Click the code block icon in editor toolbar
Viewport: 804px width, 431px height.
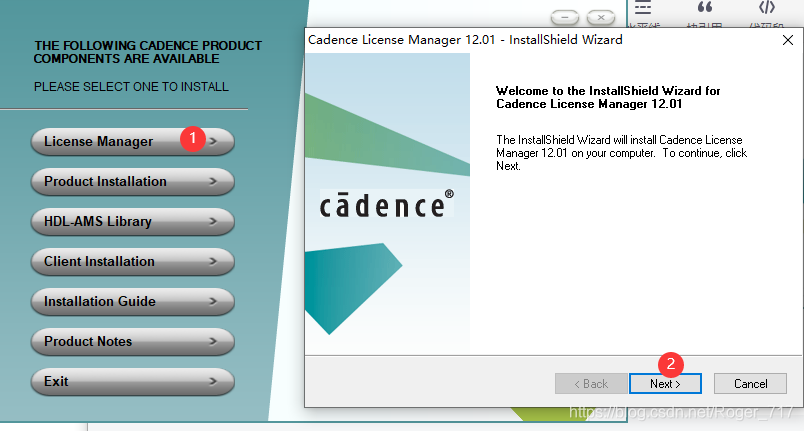767,7
